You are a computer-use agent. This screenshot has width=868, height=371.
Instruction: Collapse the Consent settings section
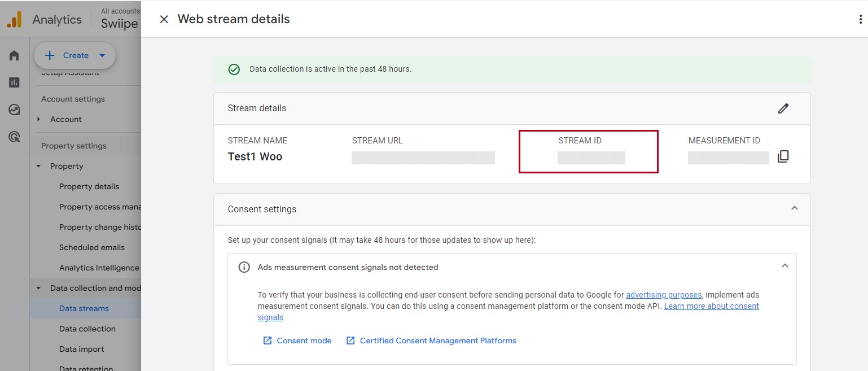pos(794,208)
